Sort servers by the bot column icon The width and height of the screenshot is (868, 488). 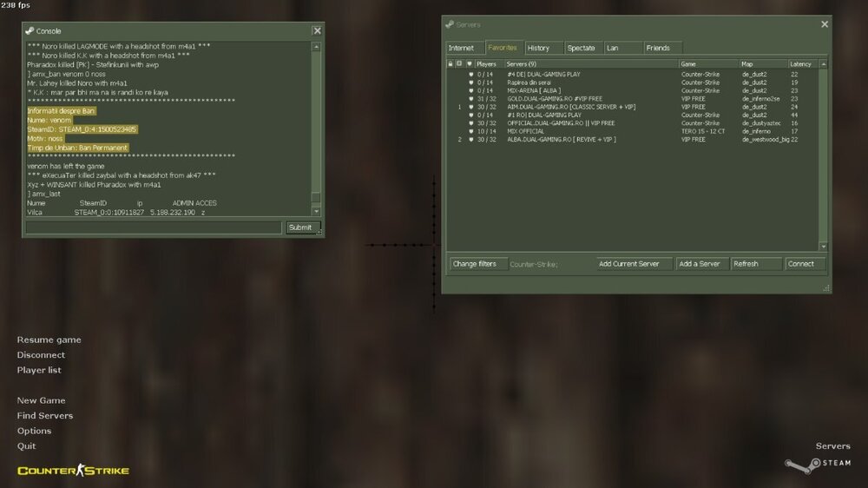tap(459, 63)
